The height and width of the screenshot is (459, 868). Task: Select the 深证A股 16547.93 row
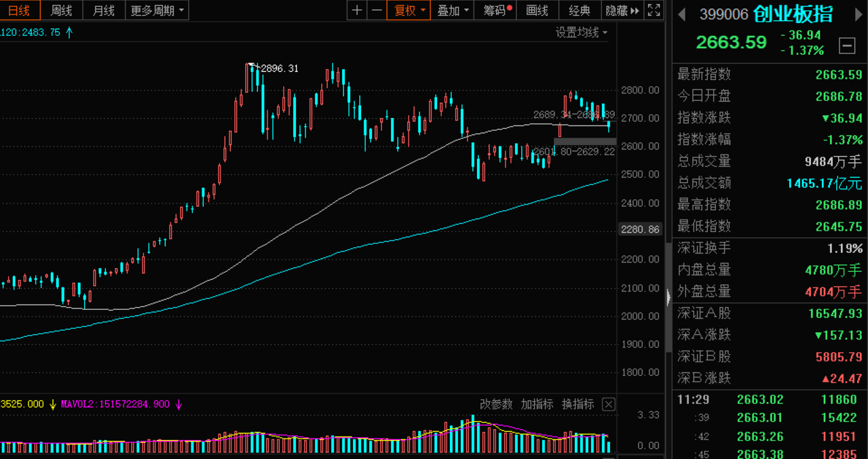tap(770, 313)
